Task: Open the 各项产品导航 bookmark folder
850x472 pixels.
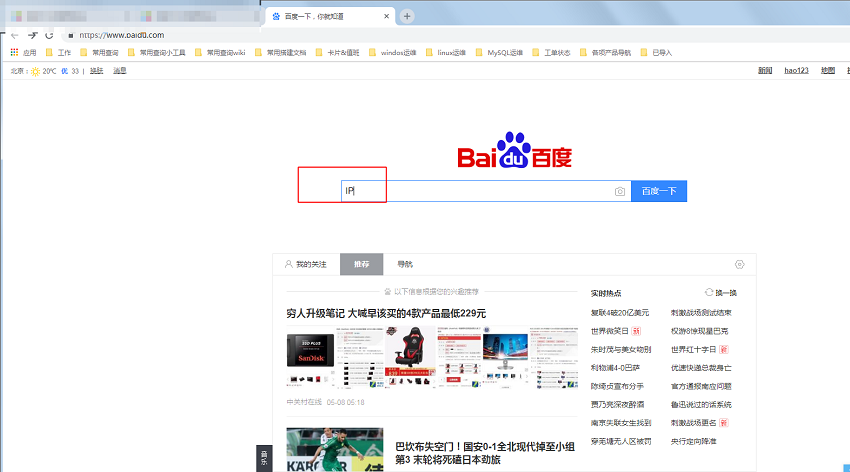Action: 606,53
